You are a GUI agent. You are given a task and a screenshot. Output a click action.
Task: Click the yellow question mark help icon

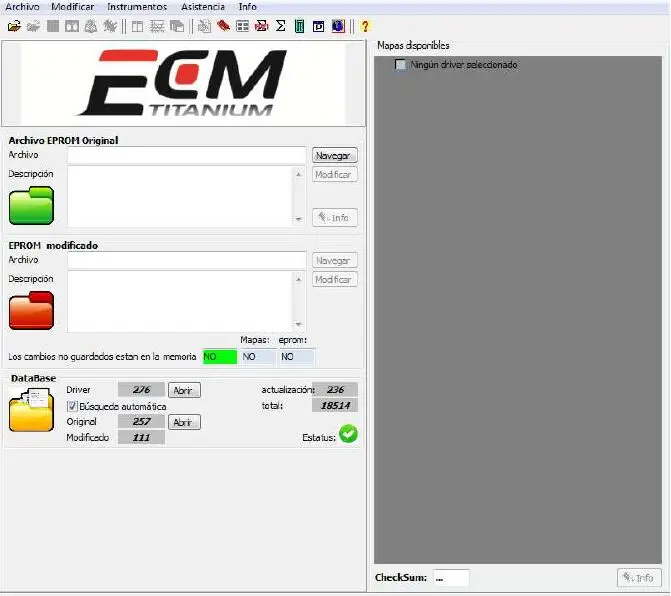pos(365,27)
